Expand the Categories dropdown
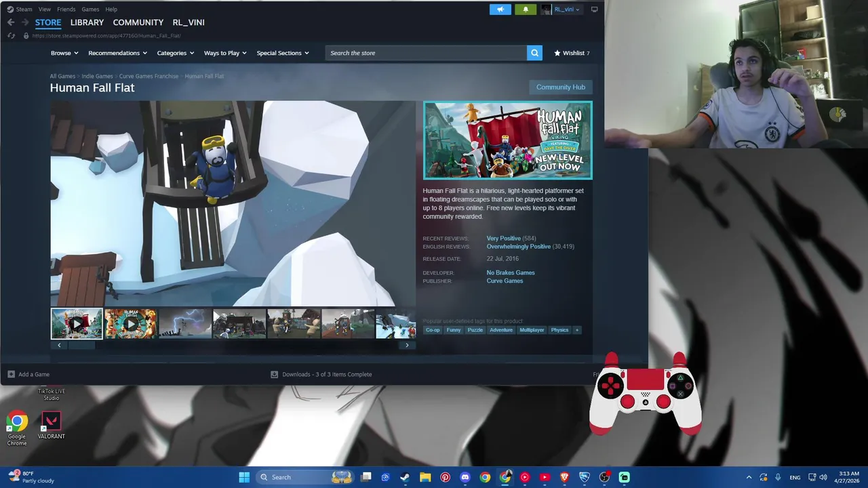Viewport: 868px width, 488px height. pos(176,53)
